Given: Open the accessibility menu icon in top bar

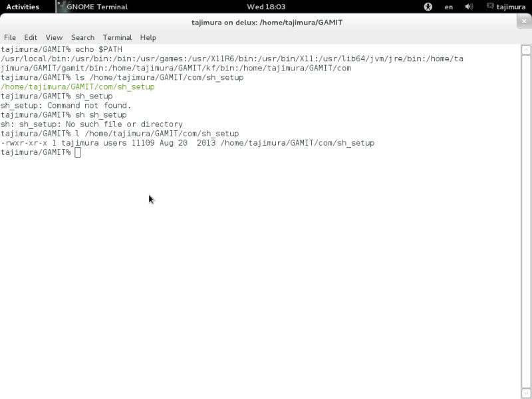Looking at the screenshot, I should (428, 7).
